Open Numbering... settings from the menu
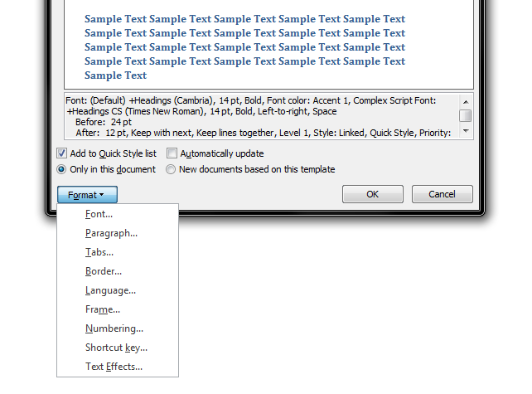Image resolution: width=532 pixels, height=394 pixels. point(114,328)
